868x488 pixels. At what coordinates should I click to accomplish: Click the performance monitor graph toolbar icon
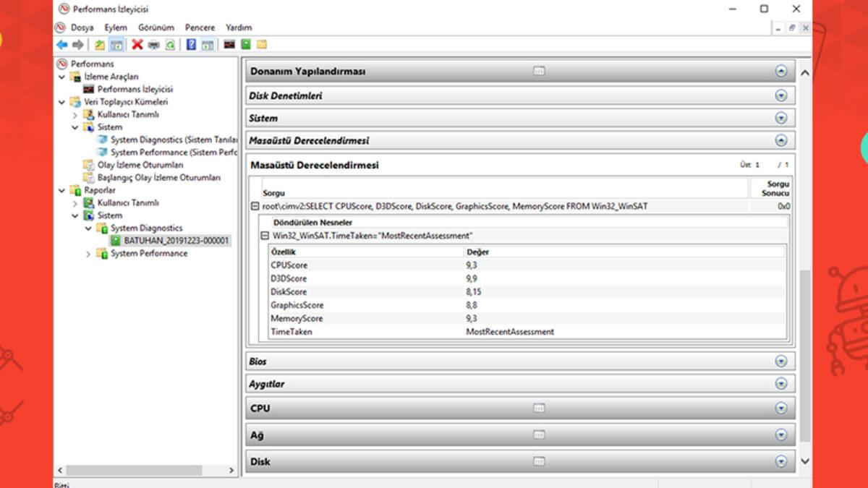[x=229, y=45]
